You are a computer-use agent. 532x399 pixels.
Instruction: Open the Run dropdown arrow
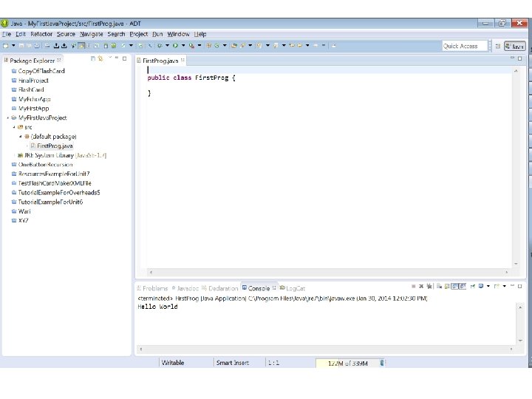(x=183, y=46)
